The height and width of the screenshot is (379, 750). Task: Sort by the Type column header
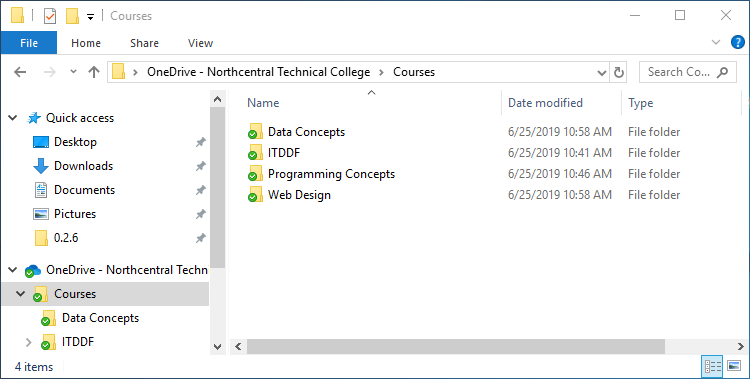pyautogui.click(x=640, y=103)
